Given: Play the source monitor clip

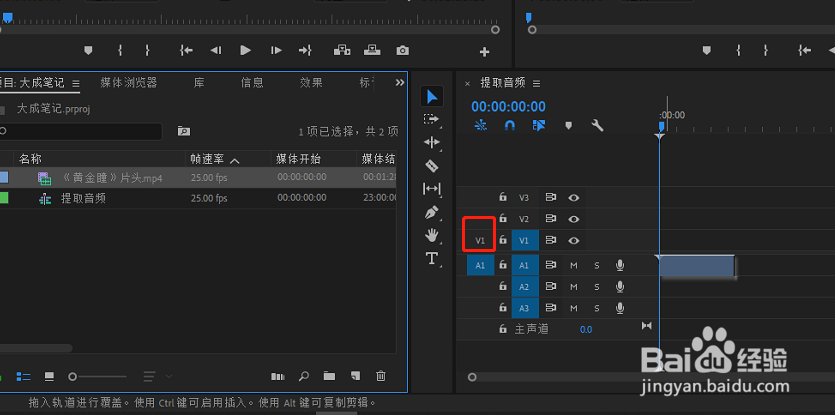Looking at the screenshot, I should tap(245, 51).
